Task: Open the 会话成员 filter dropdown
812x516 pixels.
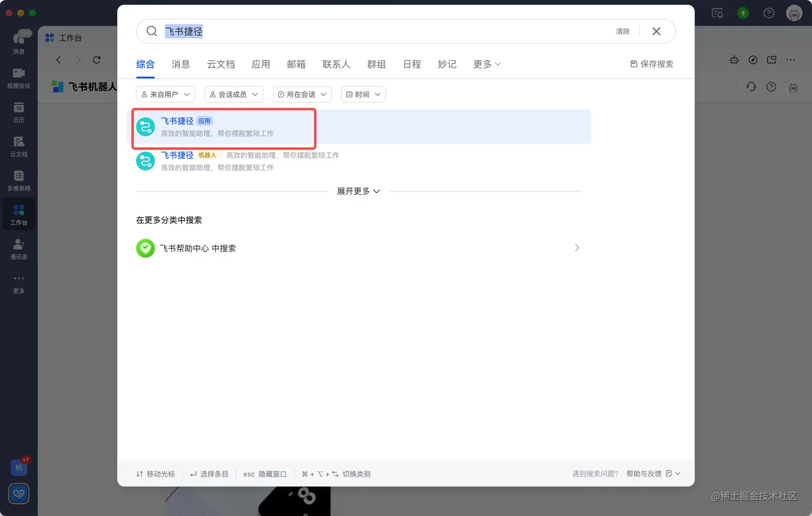Action: click(x=234, y=95)
